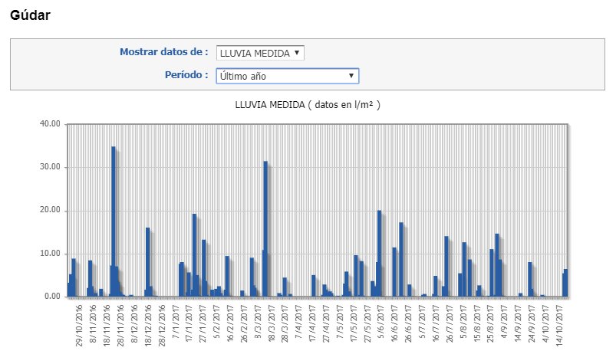The height and width of the screenshot is (364, 616).
Task: Click the chart title 'LLUVIA MEDIDA ( datos en l/m² )'
Action: click(308, 105)
